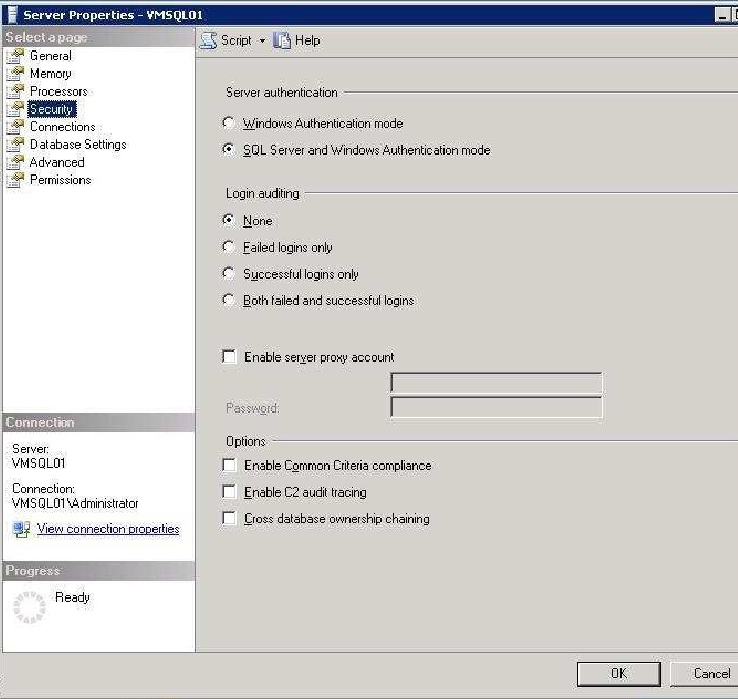Click the 'Ready' progress status text
The width and height of the screenshot is (738, 699).
(x=72, y=597)
